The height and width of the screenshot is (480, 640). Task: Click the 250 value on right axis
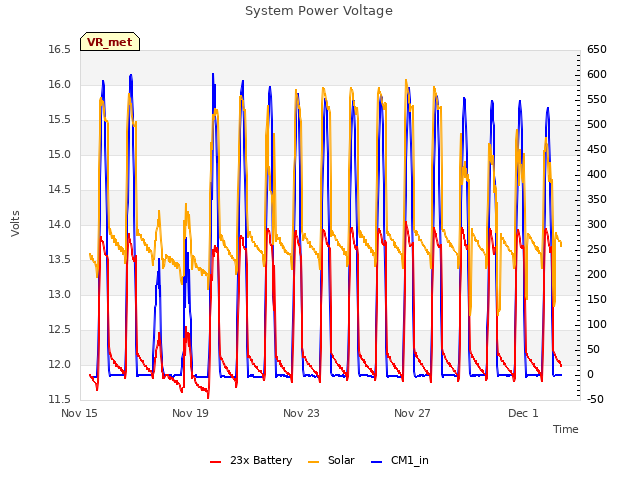coord(597,249)
